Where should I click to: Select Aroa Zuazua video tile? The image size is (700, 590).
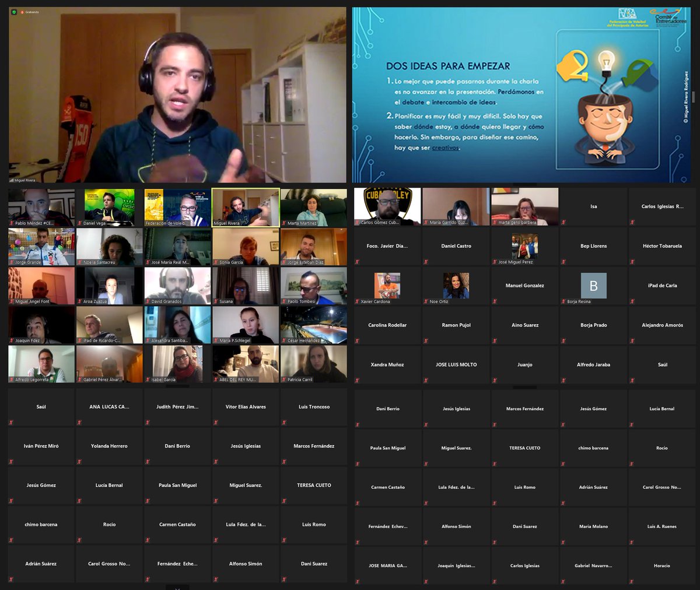click(110, 286)
